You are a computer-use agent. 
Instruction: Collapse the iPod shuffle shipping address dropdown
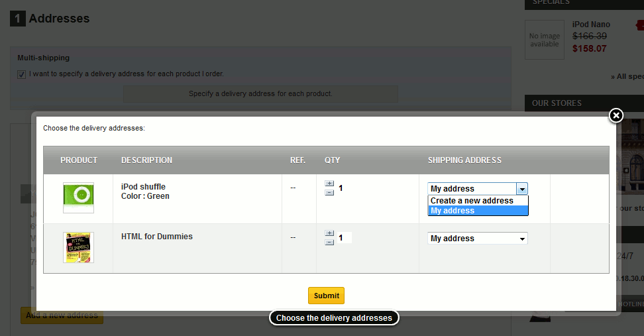coord(521,189)
